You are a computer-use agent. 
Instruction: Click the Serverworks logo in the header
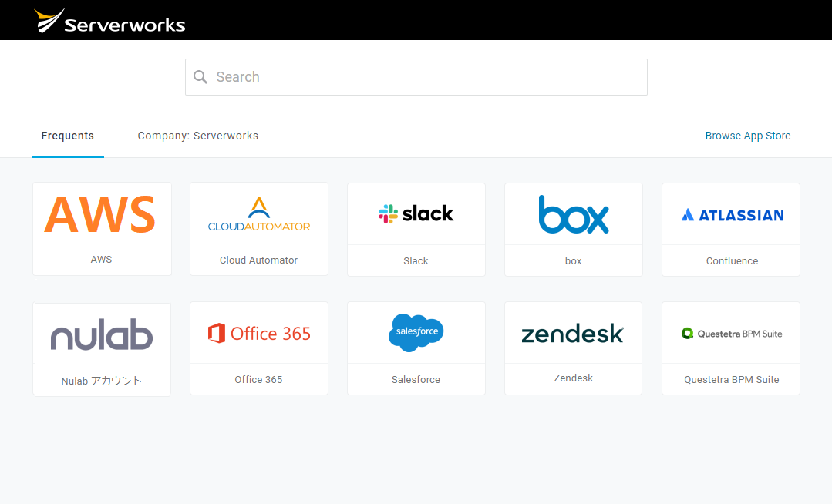click(x=109, y=21)
